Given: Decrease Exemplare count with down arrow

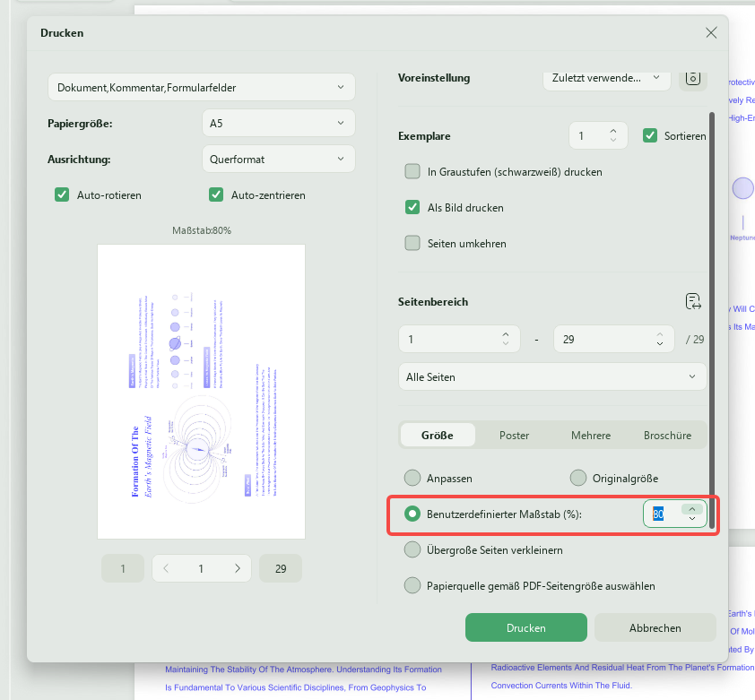Looking at the screenshot, I should (x=613, y=140).
